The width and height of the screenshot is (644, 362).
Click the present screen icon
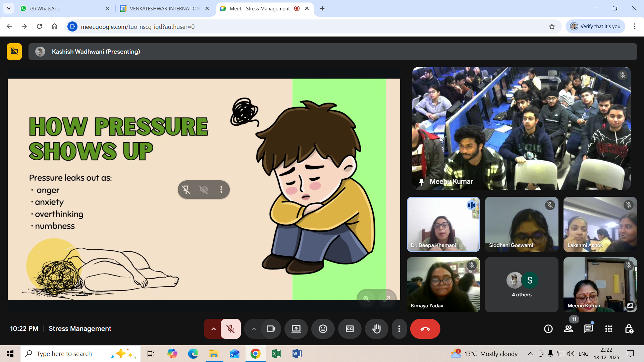[296, 329]
